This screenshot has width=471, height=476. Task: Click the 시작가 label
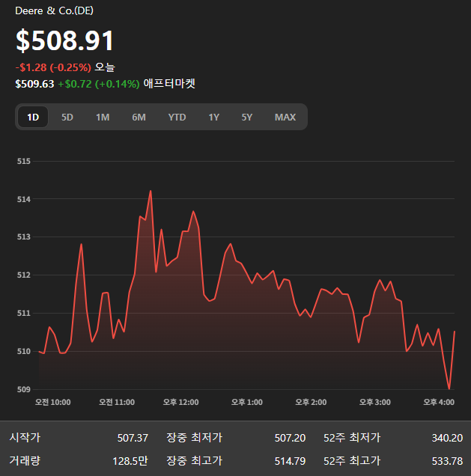25,437
